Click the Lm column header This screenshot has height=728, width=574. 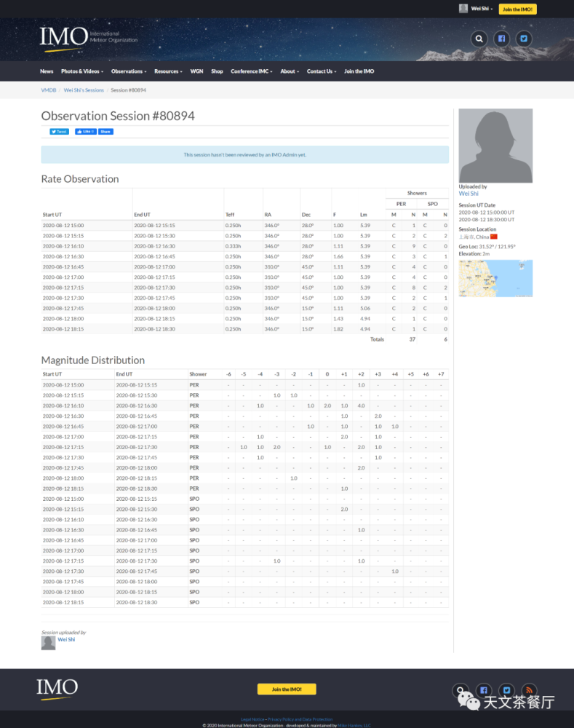click(x=363, y=215)
